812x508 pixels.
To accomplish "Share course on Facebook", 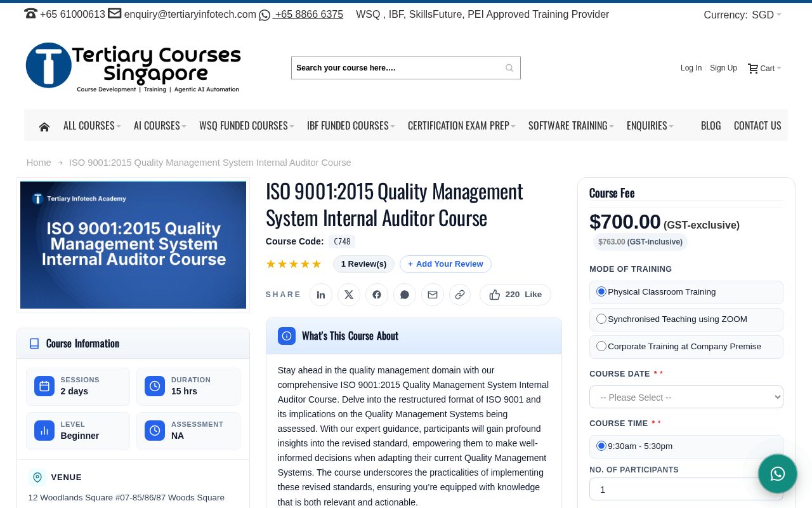I will (377, 295).
